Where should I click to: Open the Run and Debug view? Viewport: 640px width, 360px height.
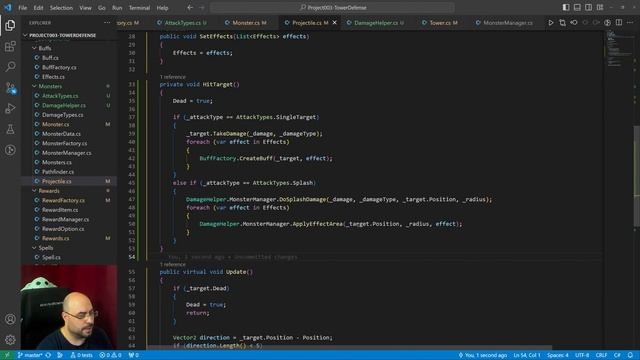[10, 109]
